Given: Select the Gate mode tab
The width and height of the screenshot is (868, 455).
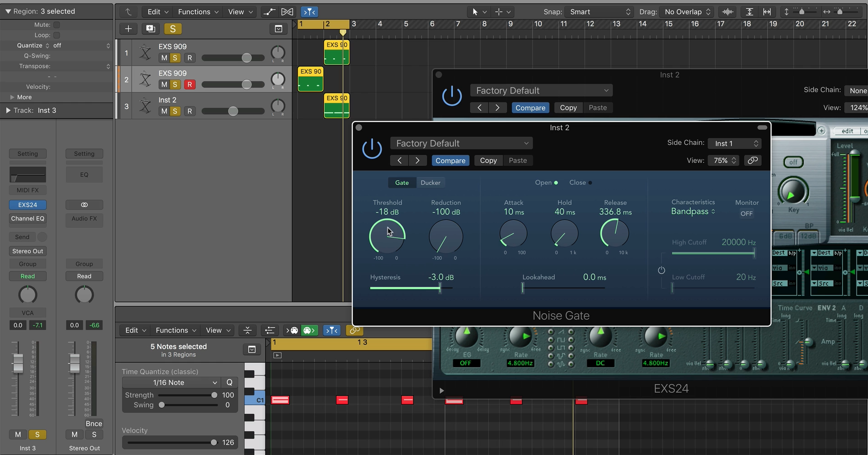Looking at the screenshot, I should pyautogui.click(x=402, y=182).
